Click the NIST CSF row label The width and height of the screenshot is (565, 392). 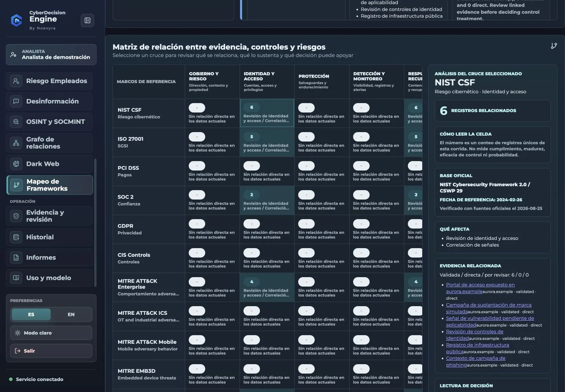coord(149,113)
